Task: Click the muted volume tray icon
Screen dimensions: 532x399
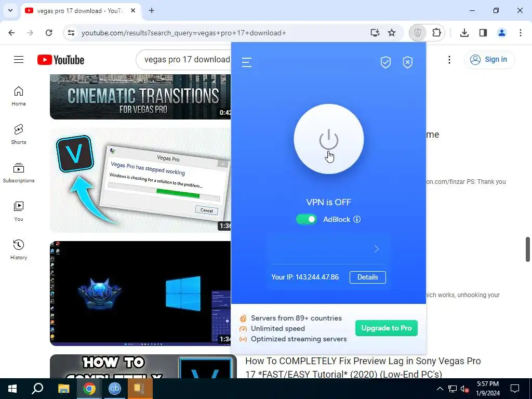Action: [x=465, y=389]
